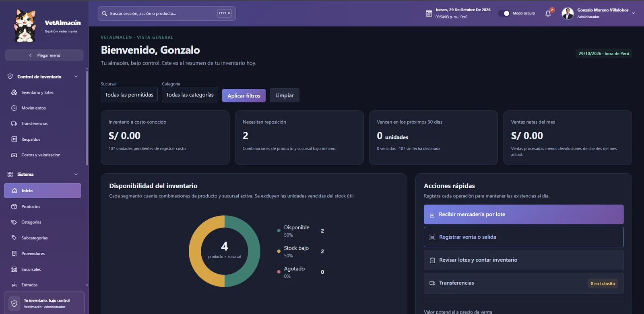
Task: Click the Costos y valorizacion icon
Action: pyautogui.click(x=14, y=155)
